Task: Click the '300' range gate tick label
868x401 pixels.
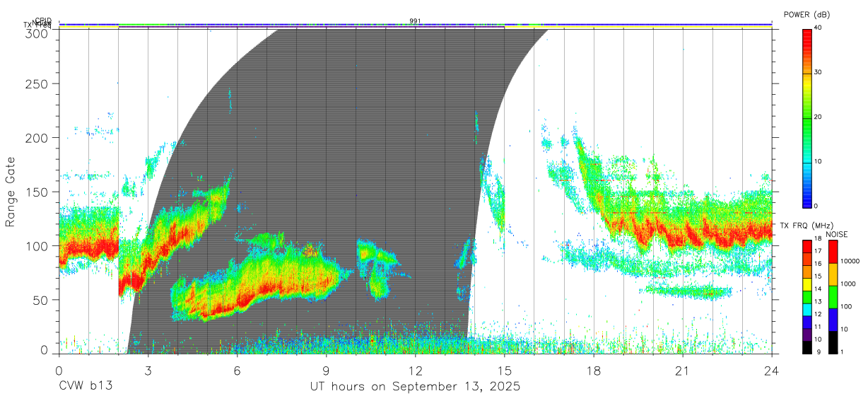Action: (x=38, y=33)
